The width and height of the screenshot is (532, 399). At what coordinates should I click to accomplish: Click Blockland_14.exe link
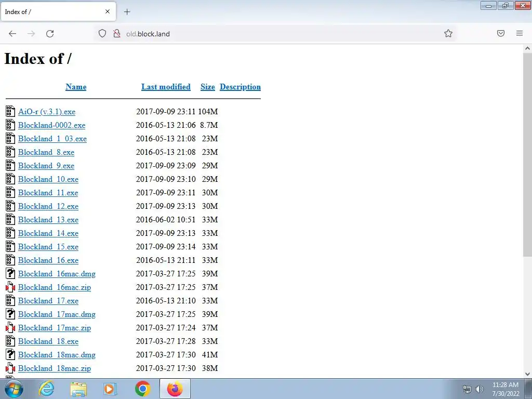[48, 233]
